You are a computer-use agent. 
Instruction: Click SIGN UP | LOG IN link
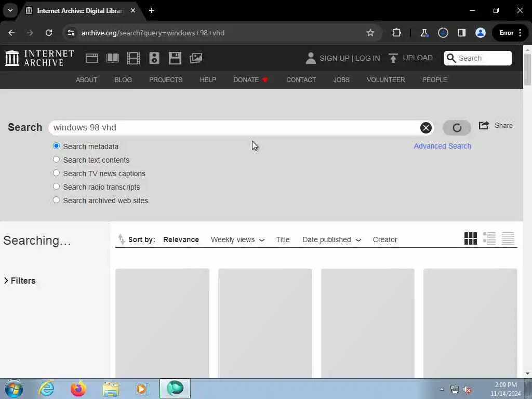(x=350, y=58)
